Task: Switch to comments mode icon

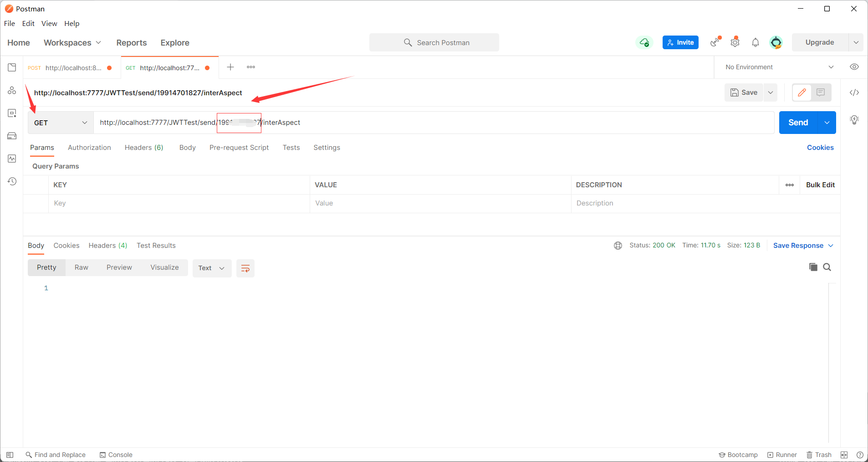Action: (x=821, y=92)
